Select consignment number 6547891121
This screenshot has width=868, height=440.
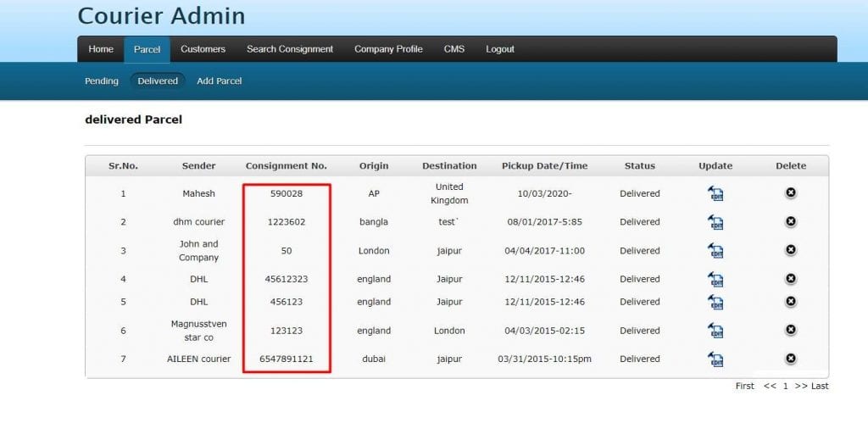[287, 359]
